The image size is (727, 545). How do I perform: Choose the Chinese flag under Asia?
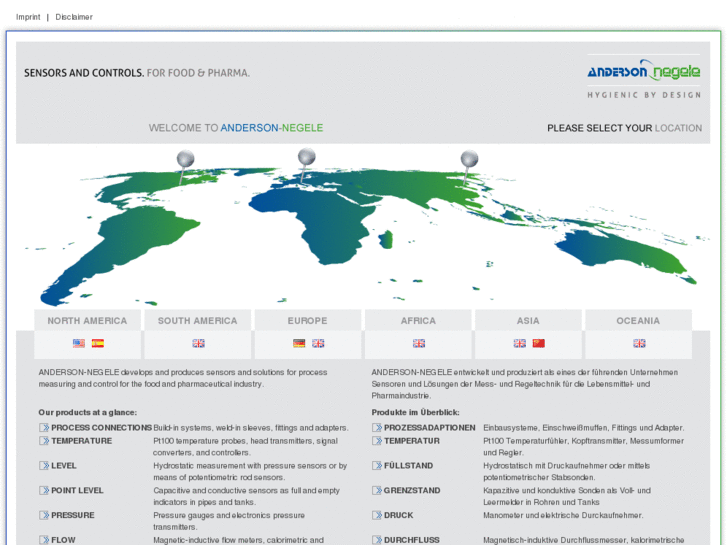[x=539, y=343]
